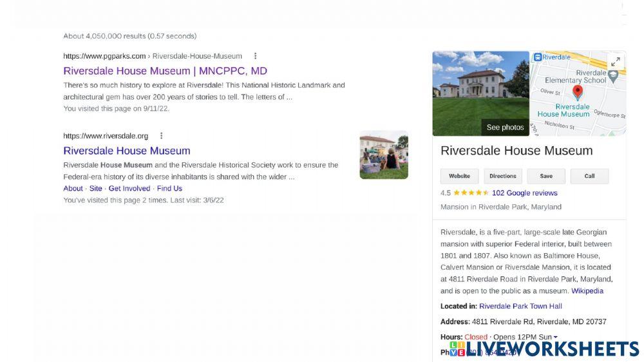Open Riverdale Park Town Hall link
This screenshot has height=362, width=644.
[520, 307]
